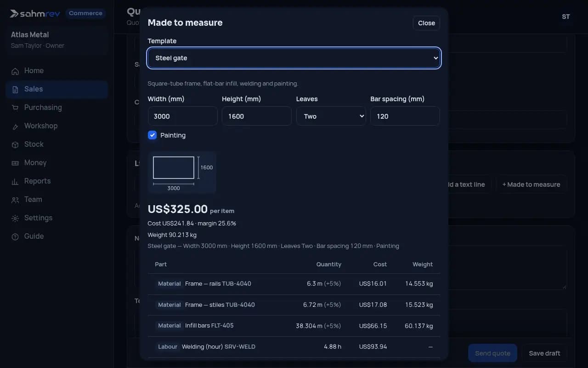Click the Send quote button
Screen dimensions: 588x368
(x=492, y=353)
